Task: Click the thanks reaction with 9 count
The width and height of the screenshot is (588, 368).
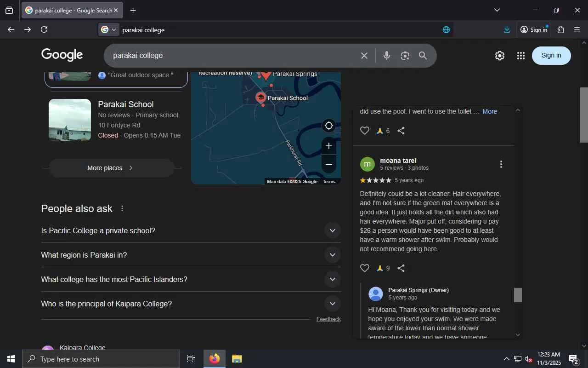Action: point(383,268)
